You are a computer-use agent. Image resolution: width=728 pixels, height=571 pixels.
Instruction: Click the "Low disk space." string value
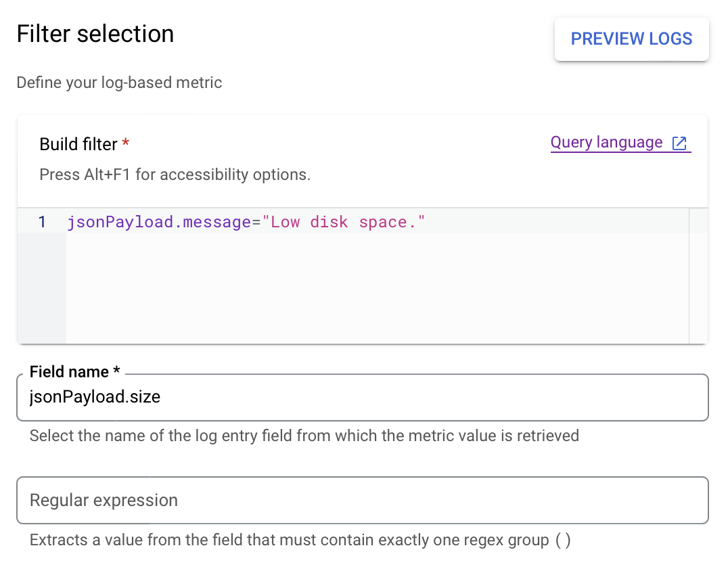pyautogui.click(x=343, y=222)
